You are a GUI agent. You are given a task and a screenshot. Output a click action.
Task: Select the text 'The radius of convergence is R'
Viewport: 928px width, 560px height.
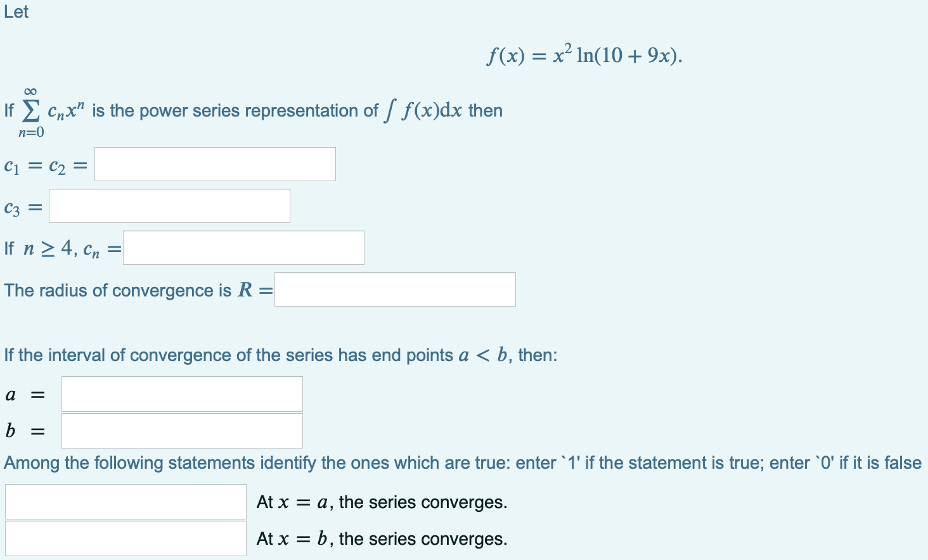pos(136,290)
